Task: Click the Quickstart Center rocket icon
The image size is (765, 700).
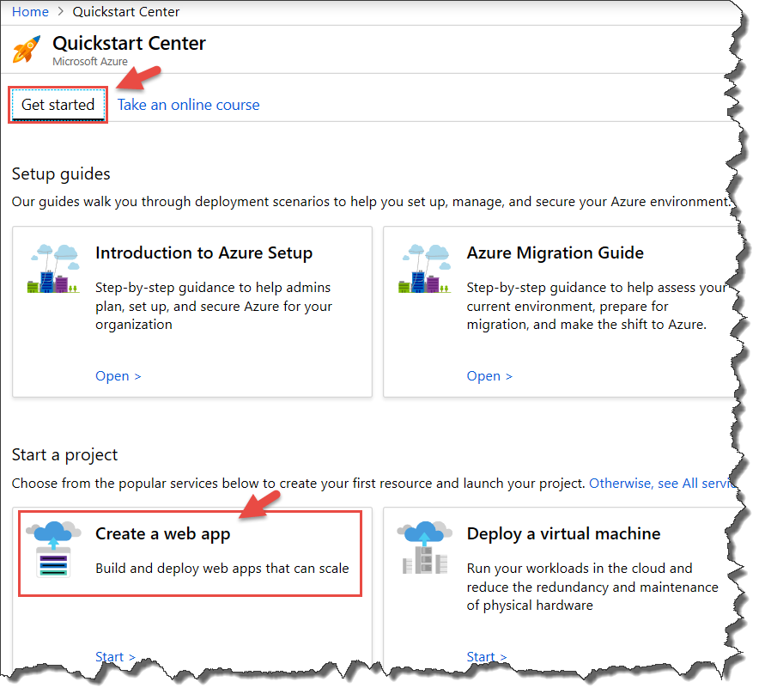Action: click(27, 50)
